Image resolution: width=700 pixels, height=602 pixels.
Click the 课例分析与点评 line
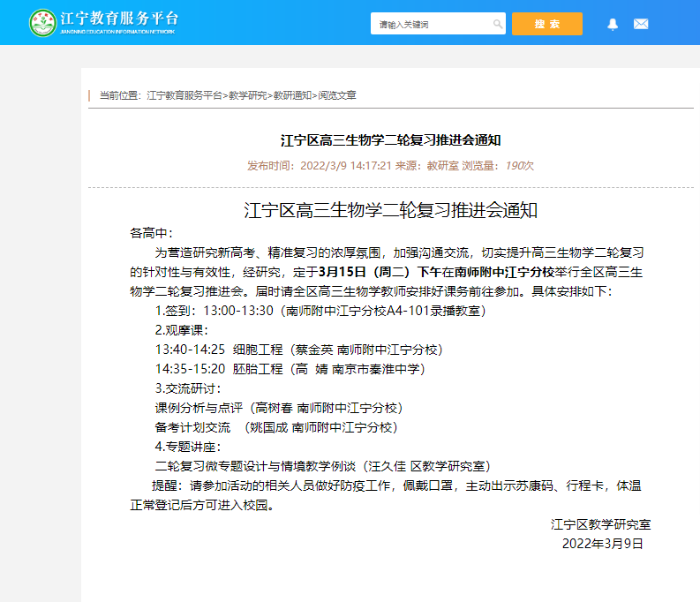point(279,408)
